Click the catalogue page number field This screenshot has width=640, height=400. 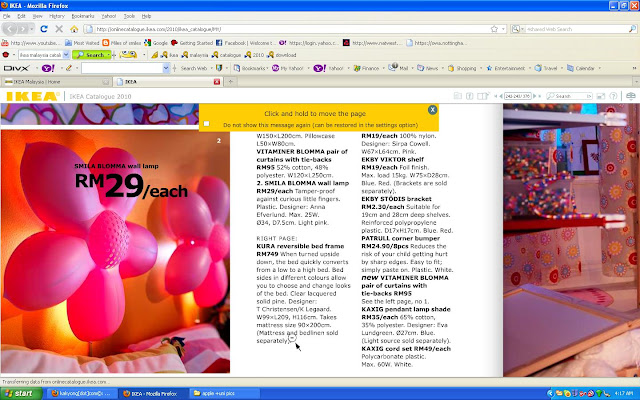(x=518, y=96)
